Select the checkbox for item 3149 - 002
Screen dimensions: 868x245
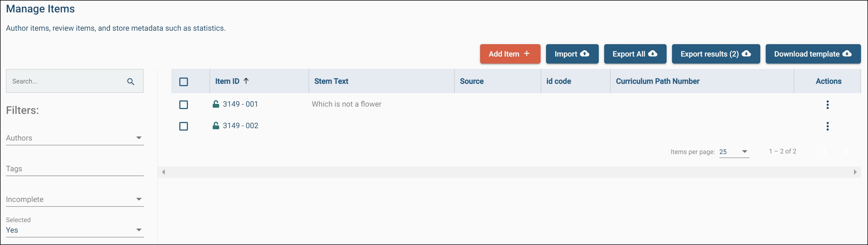[x=184, y=126]
